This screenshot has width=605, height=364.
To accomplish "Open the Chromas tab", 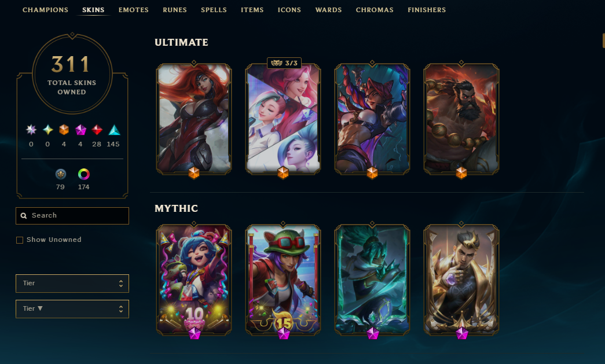I will [x=375, y=10].
